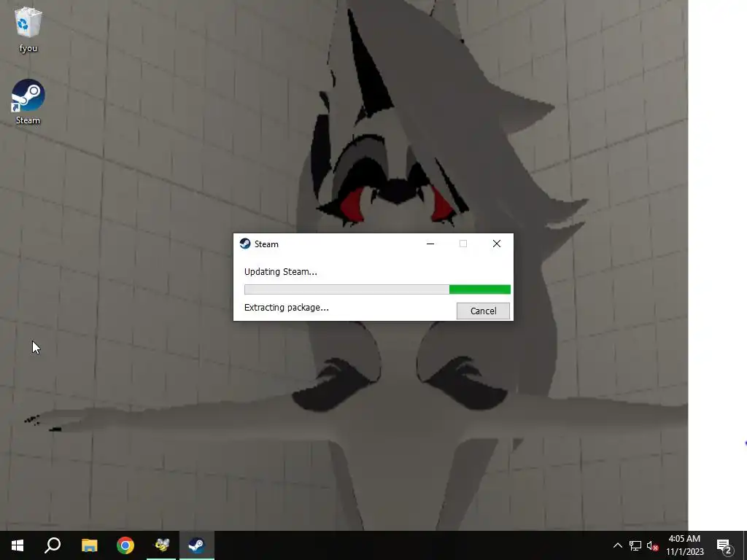The height and width of the screenshot is (560, 747).
Task: Open the Windows Start menu
Action: (x=18, y=545)
